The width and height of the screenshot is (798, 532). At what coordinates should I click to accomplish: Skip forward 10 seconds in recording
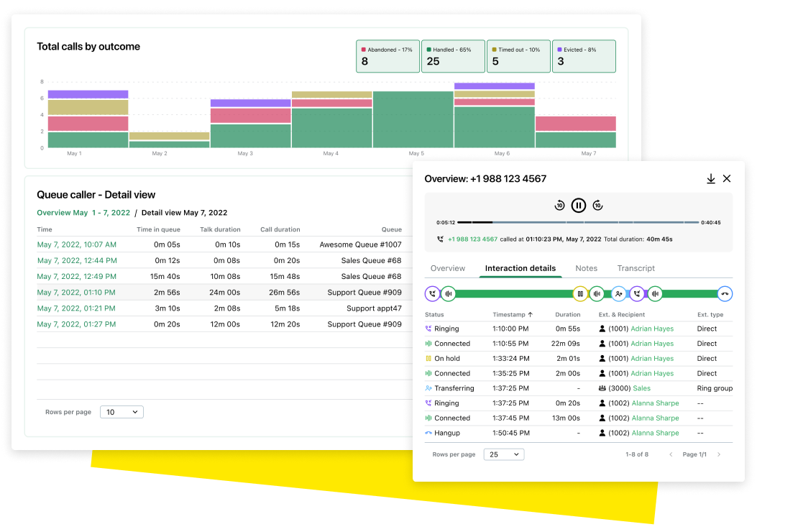pyautogui.click(x=597, y=205)
